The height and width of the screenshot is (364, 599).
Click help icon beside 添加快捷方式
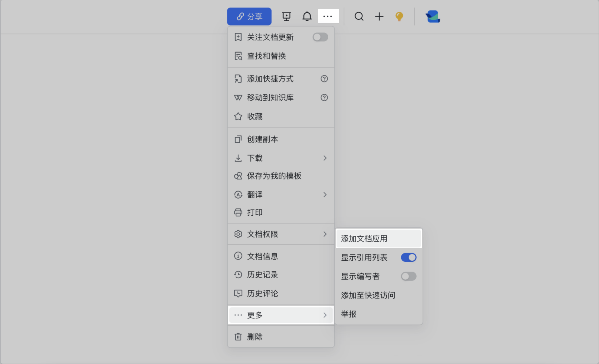(324, 79)
